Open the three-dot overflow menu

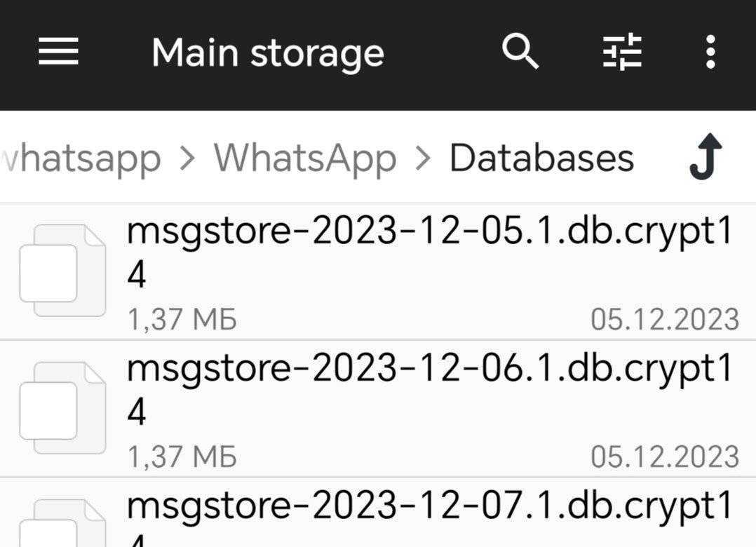[710, 53]
